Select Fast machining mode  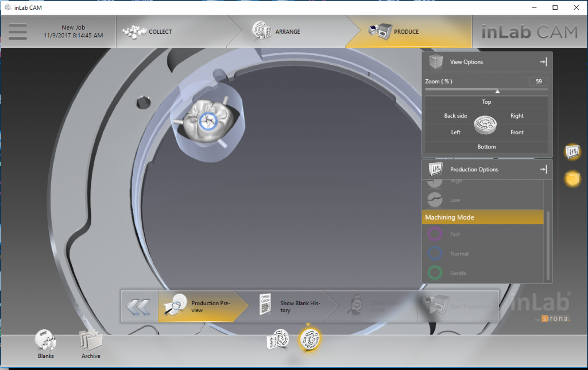tap(435, 234)
